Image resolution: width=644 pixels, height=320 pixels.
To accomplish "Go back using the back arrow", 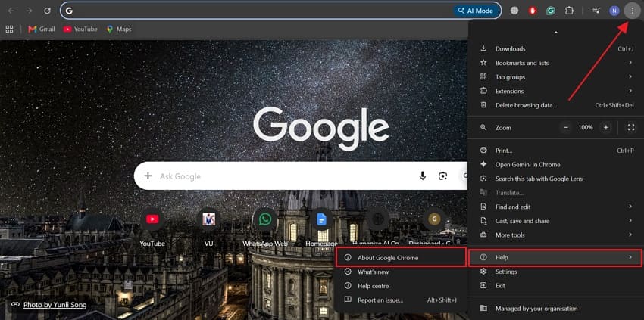I will coord(11,11).
